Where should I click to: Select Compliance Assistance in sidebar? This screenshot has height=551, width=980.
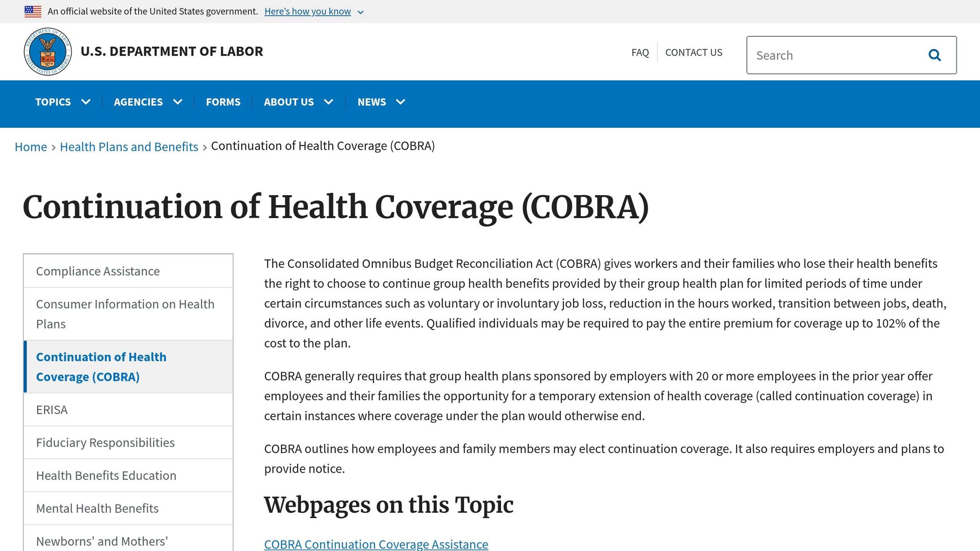click(x=128, y=271)
